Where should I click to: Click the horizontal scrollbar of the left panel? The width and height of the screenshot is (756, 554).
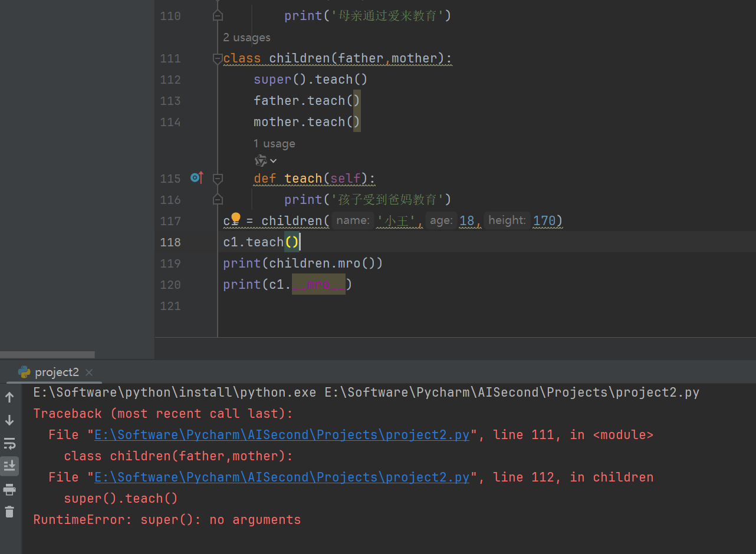point(47,355)
